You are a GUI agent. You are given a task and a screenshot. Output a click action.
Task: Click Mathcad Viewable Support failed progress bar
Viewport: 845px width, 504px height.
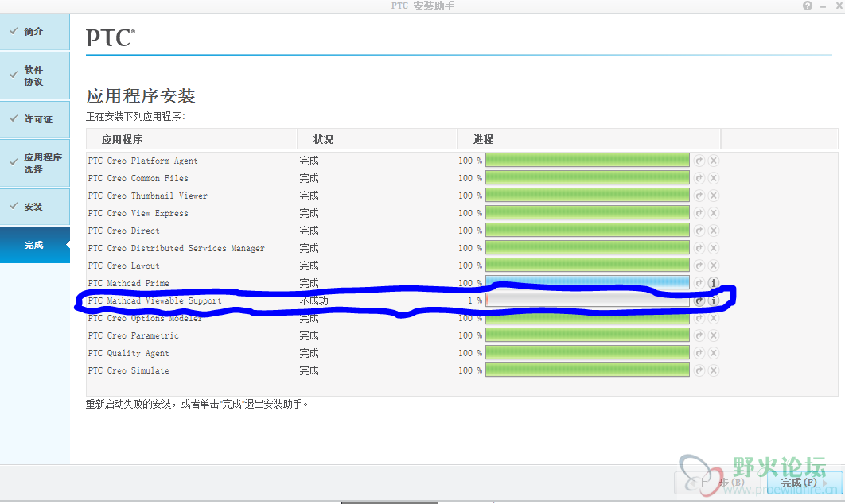coord(587,300)
